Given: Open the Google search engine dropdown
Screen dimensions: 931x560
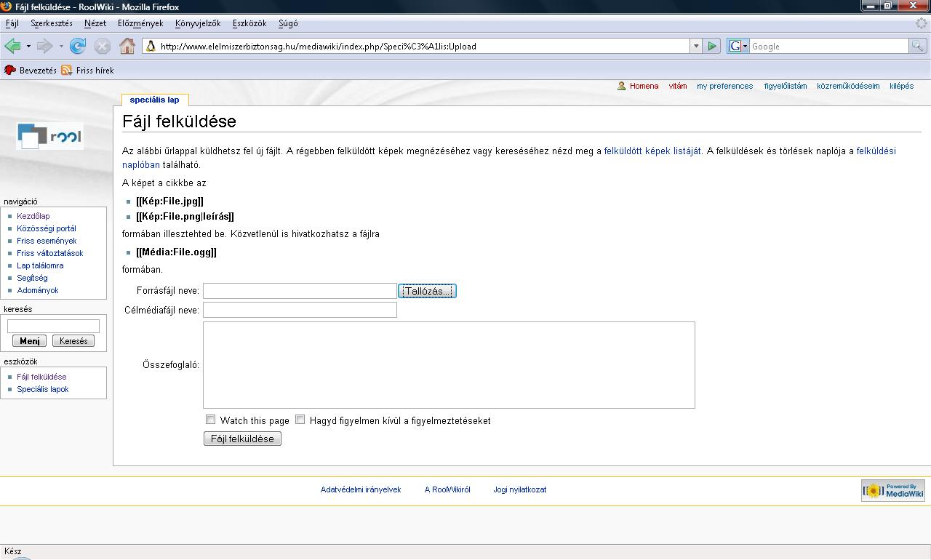Looking at the screenshot, I should (x=738, y=46).
